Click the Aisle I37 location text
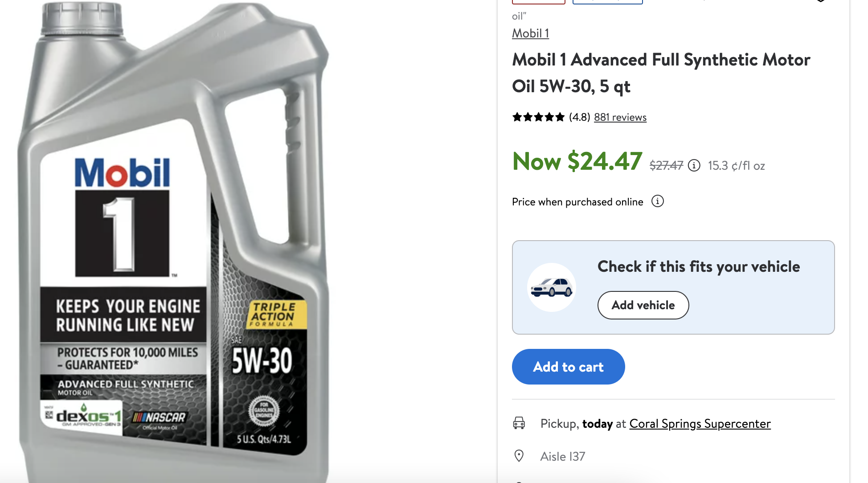Screen dimensions: 868x483 pos(562,456)
